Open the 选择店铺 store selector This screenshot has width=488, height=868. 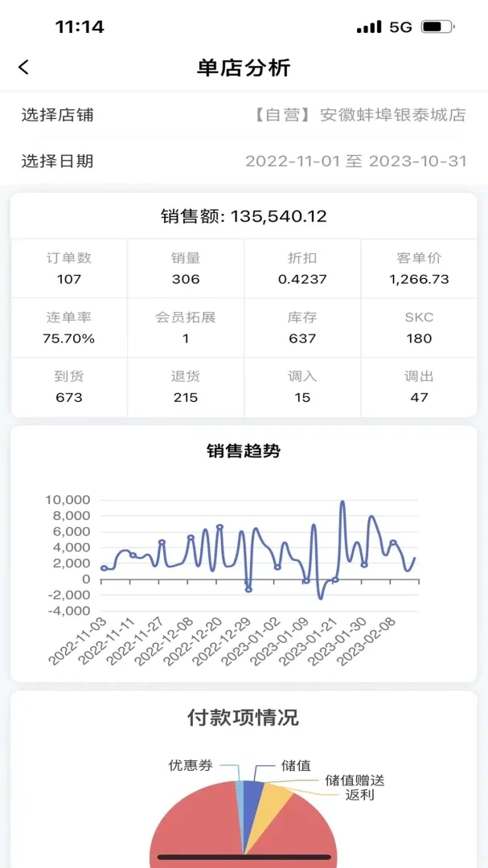point(244,115)
